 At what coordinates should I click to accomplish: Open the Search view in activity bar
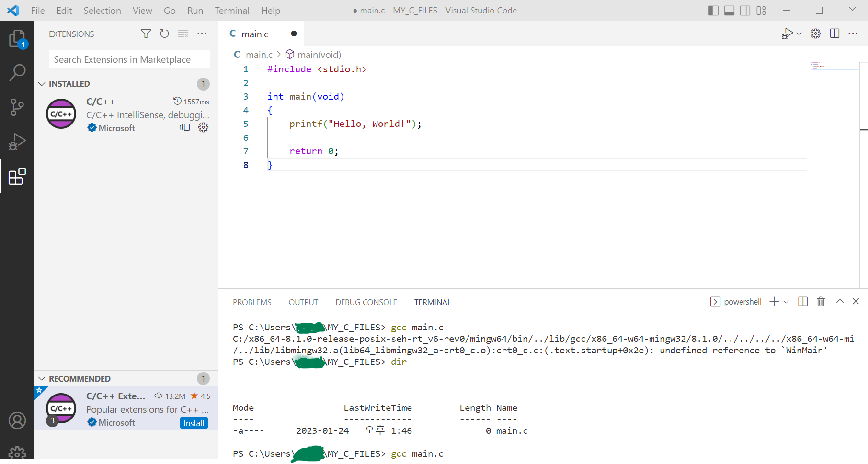17,73
